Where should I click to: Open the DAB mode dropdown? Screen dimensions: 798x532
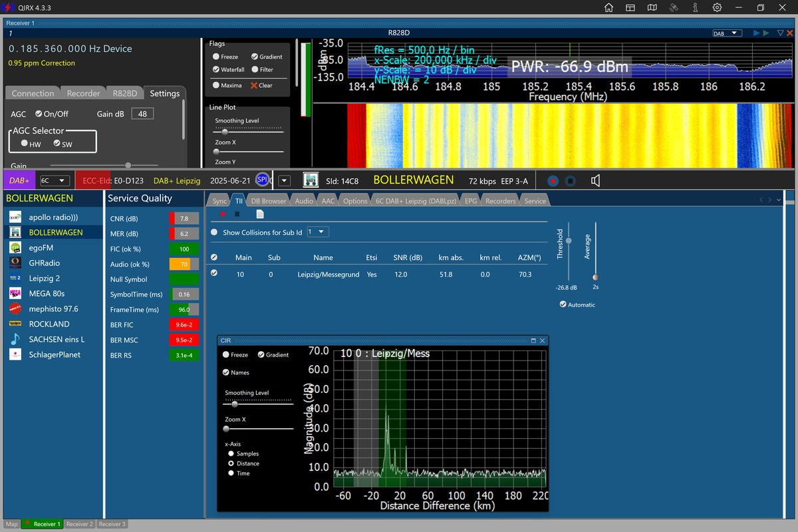click(727, 33)
